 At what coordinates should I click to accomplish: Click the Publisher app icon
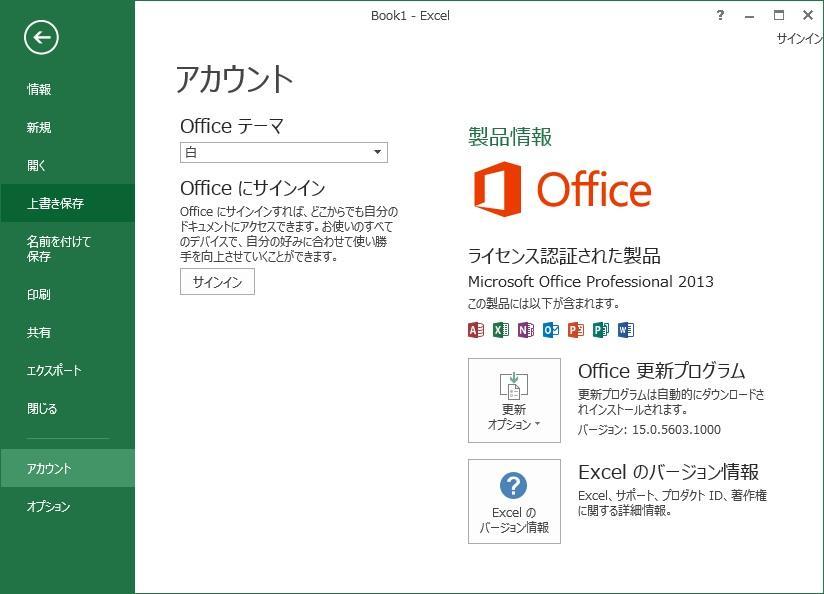coord(601,330)
